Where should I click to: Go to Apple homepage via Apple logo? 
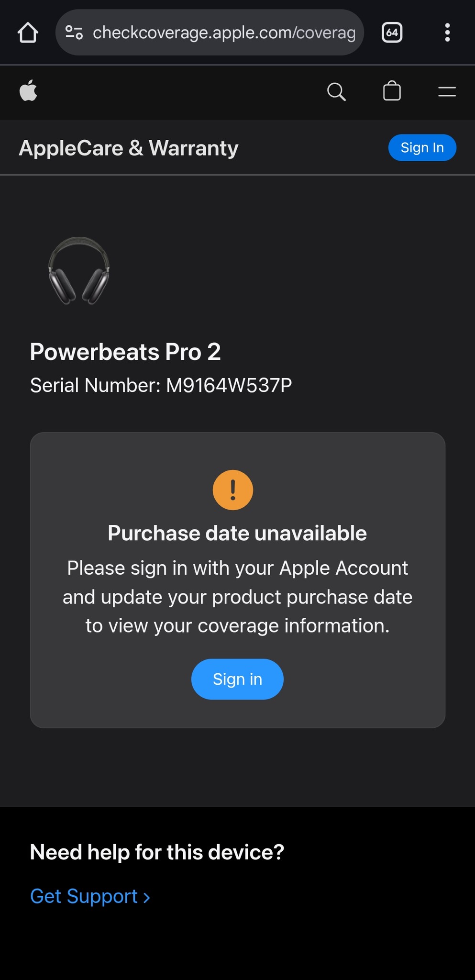(x=28, y=91)
